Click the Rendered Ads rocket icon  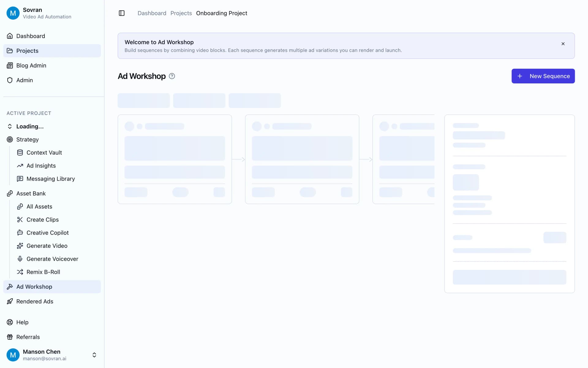pyautogui.click(x=10, y=301)
